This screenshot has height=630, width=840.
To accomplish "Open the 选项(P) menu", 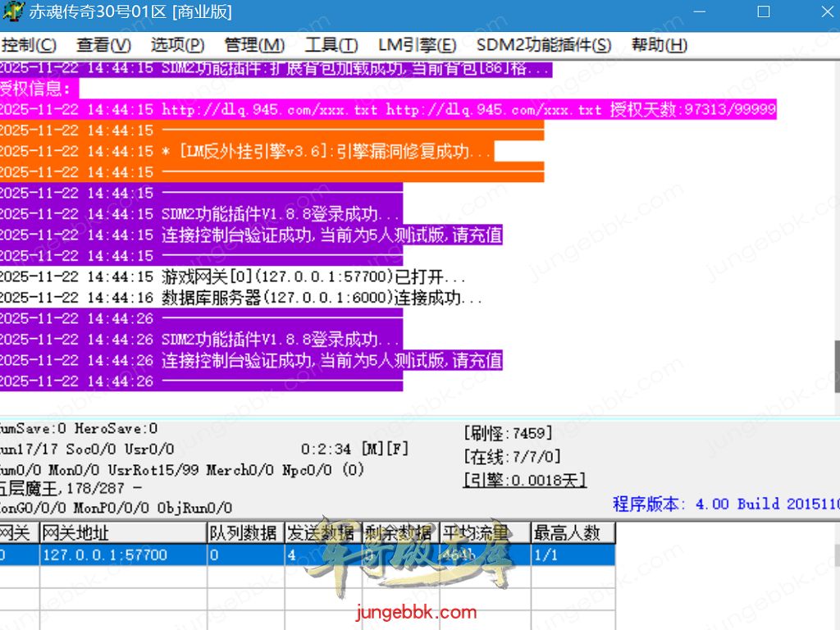I will [177, 45].
